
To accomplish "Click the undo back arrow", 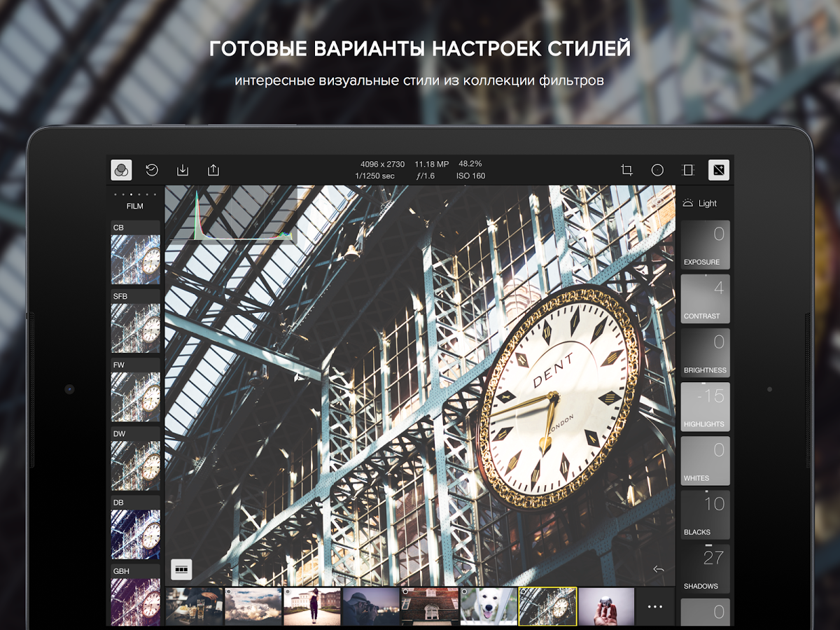I will (x=658, y=569).
